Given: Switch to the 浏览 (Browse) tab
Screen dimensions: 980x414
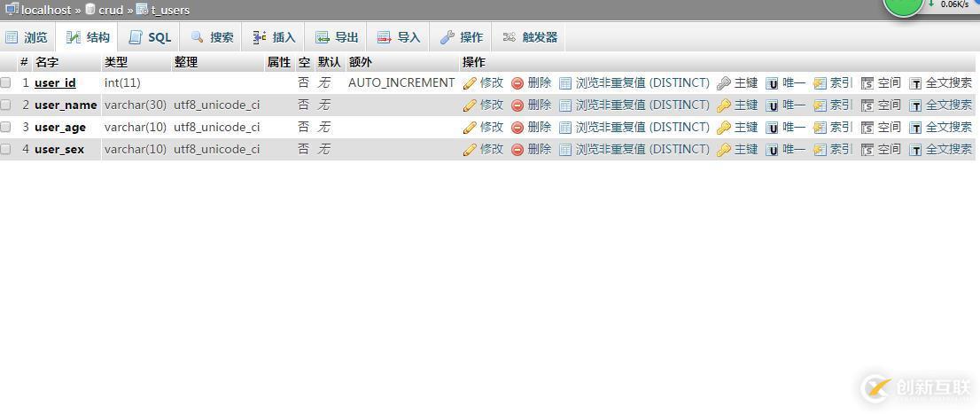Looking at the screenshot, I should (27, 37).
